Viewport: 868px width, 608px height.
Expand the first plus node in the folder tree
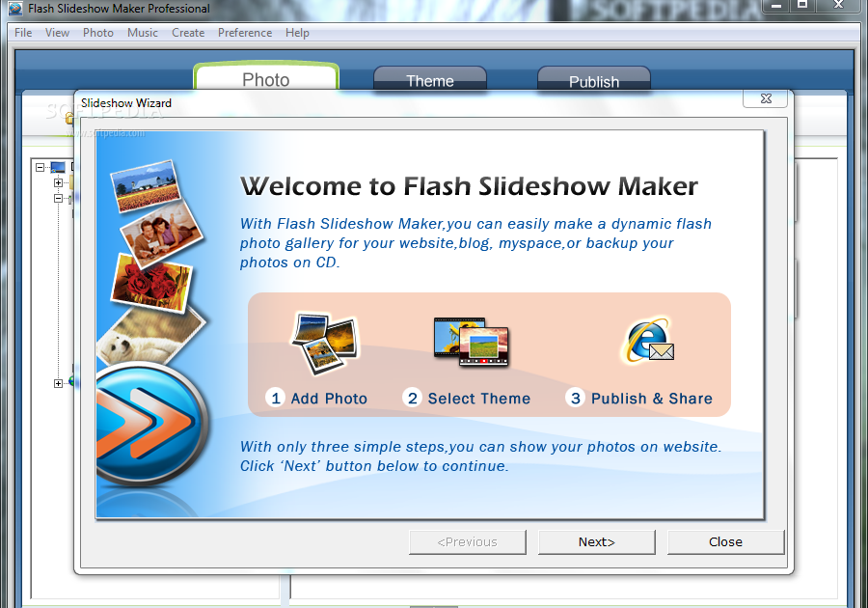coord(58,183)
